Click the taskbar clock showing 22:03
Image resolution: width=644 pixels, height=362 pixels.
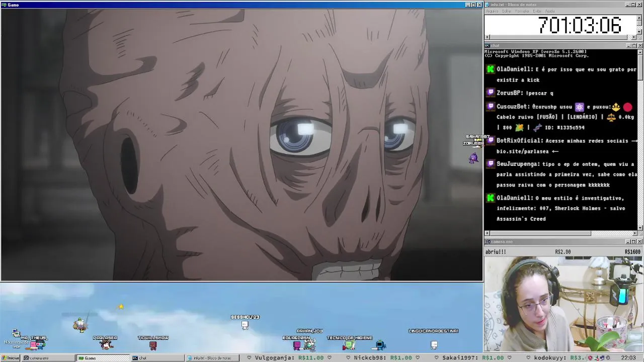[x=628, y=358]
